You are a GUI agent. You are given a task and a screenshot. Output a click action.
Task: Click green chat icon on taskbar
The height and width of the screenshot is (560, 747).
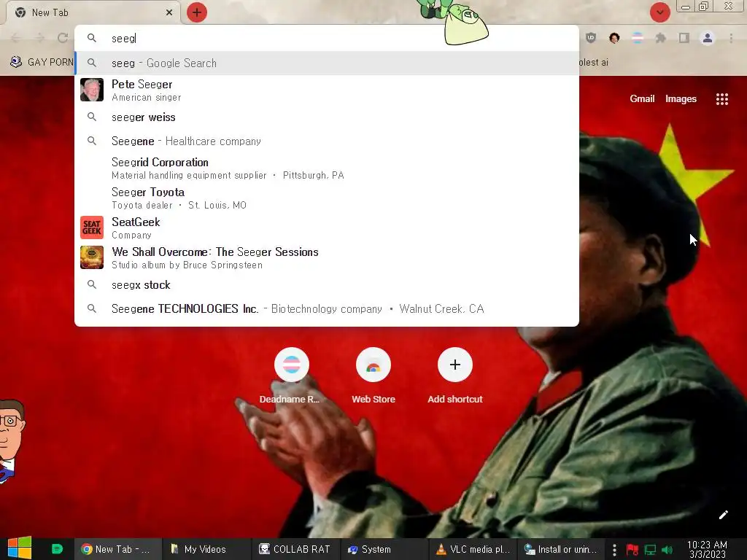pos(57,549)
